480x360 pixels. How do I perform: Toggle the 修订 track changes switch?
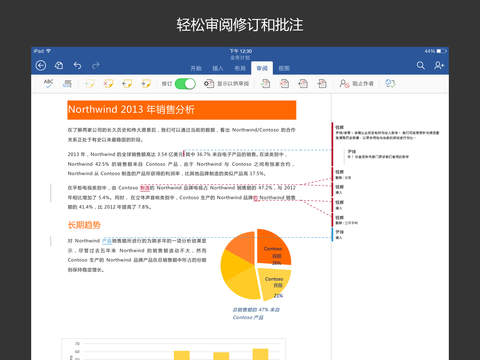click(185, 84)
